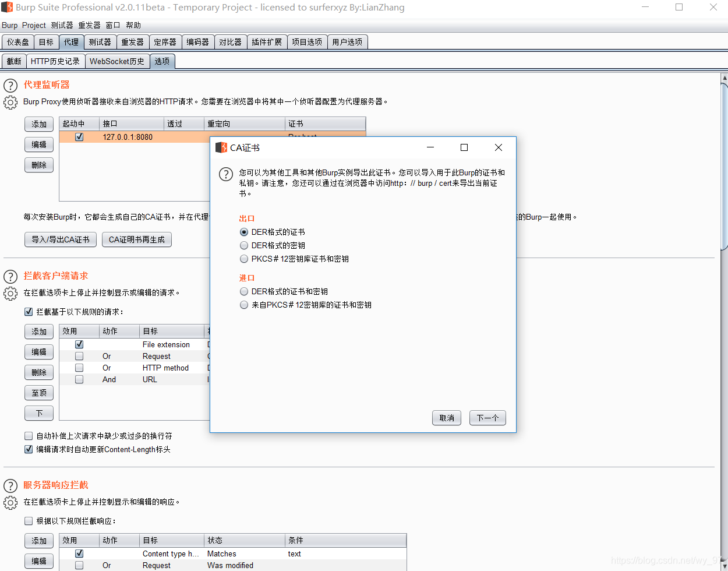728x571 pixels.
Task: Click 添加 button for response interception rules
Action: 39,541
